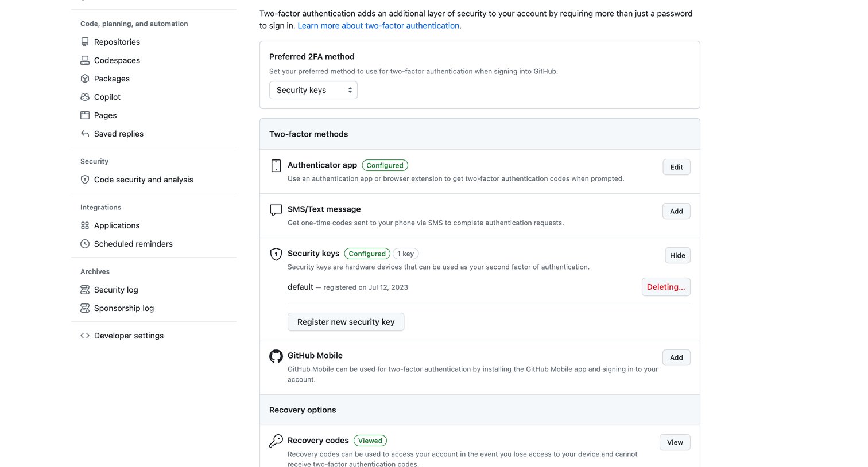The height and width of the screenshot is (467, 868).
Task: Click the Developer settings code icon
Action: 85,336
